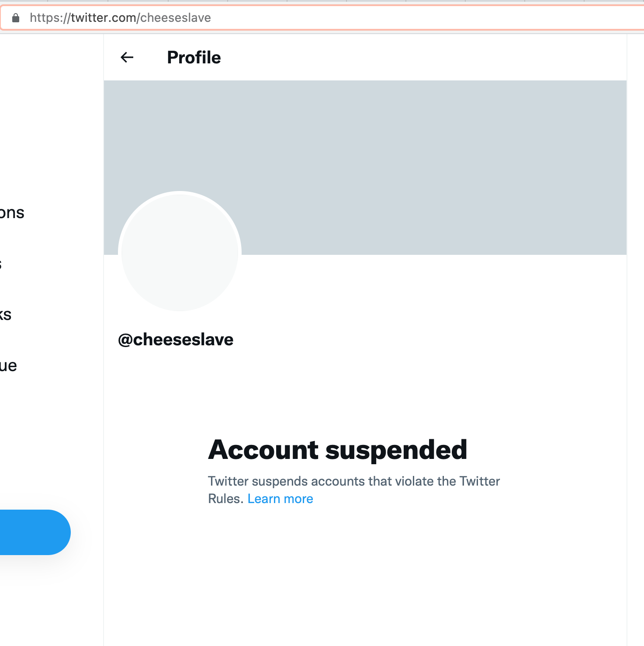The height and width of the screenshot is (646, 644).
Task: Open Notifications from the left sidebar
Action: pos(12,213)
